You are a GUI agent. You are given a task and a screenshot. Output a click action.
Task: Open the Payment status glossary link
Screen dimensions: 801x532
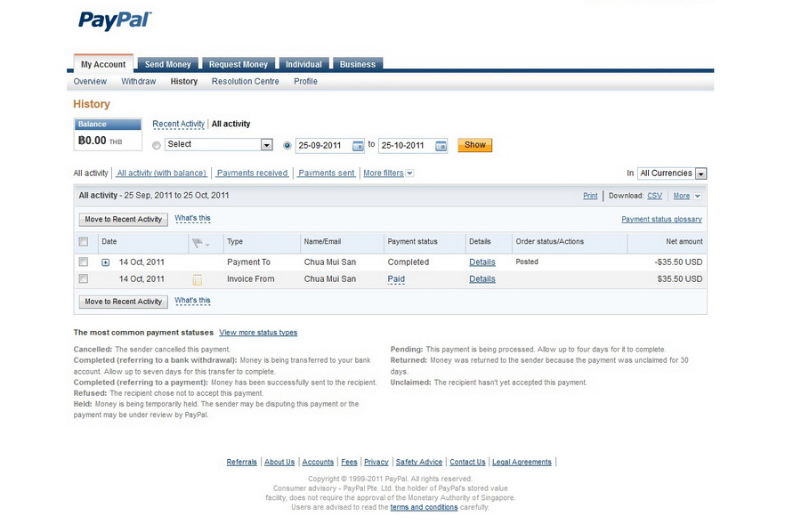pos(661,220)
